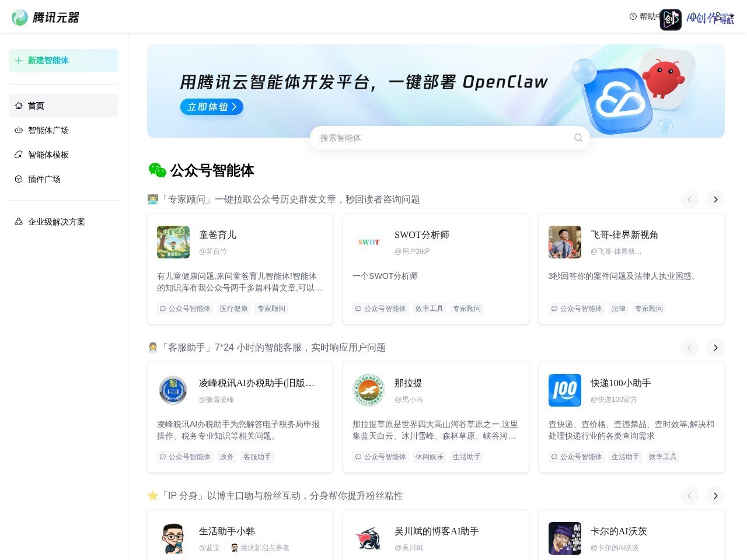
Task: Show previous agents in the 专家顾问 row
Action: tap(689, 199)
